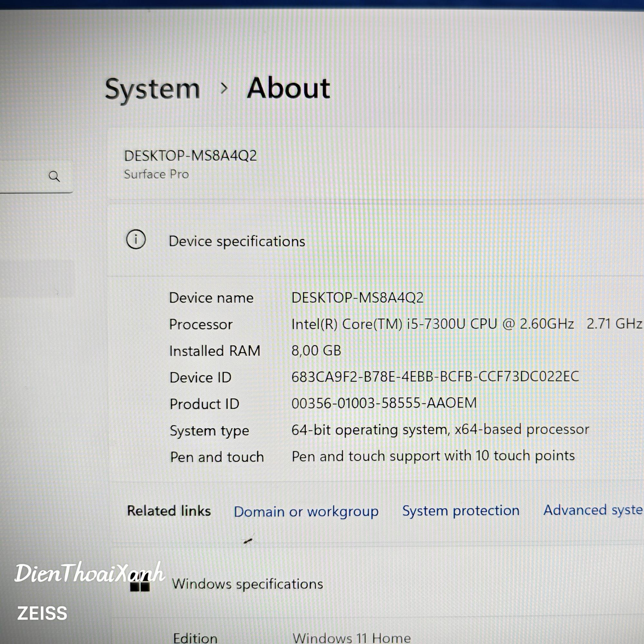Select the Product ID 00356-01003-58555-AAOEM
The height and width of the screenshot is (644, 644).
tap(384, 403)
